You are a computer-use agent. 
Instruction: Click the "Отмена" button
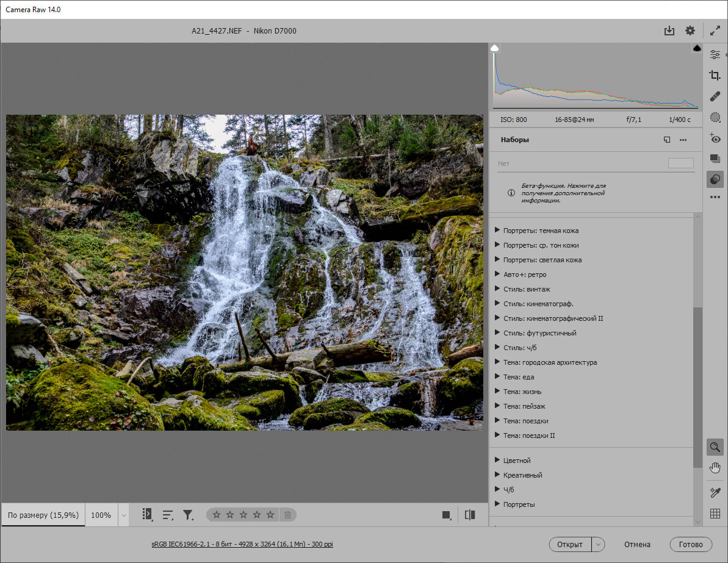click(x=637, y=544)
